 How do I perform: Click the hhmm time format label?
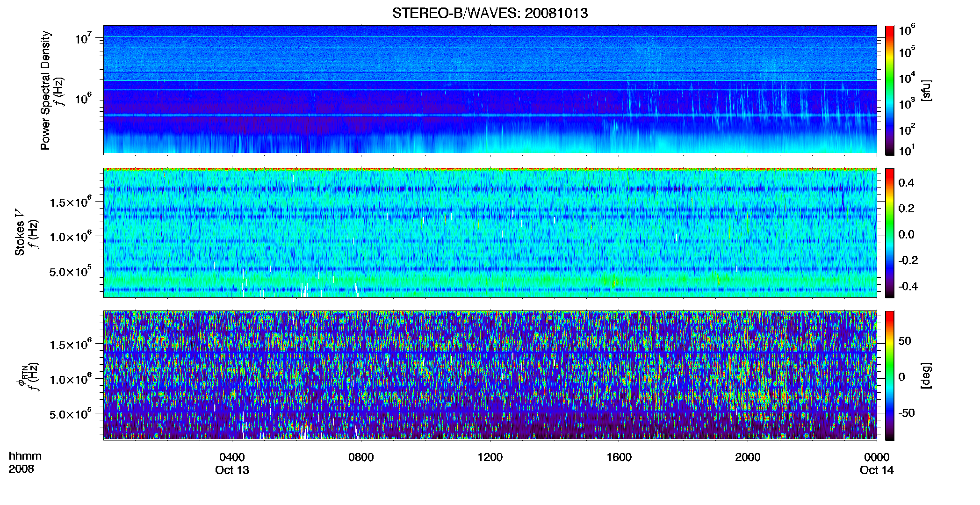[25, 456]
